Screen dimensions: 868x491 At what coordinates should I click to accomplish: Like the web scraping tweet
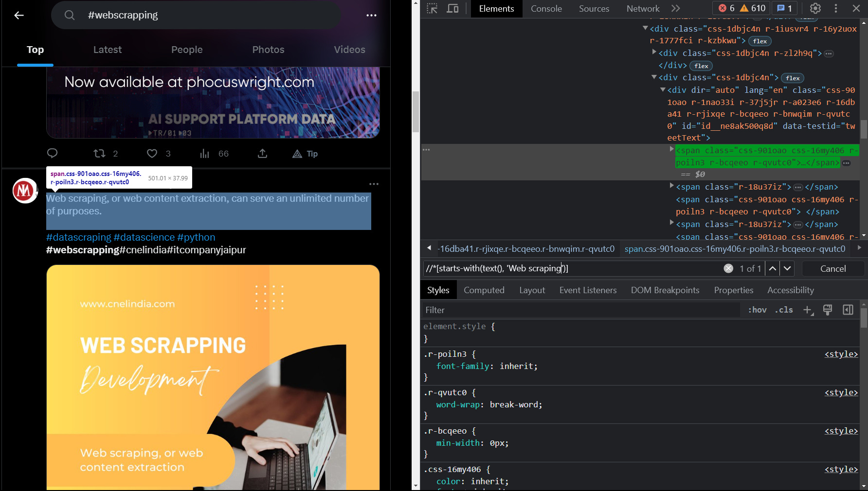[152, 154]
